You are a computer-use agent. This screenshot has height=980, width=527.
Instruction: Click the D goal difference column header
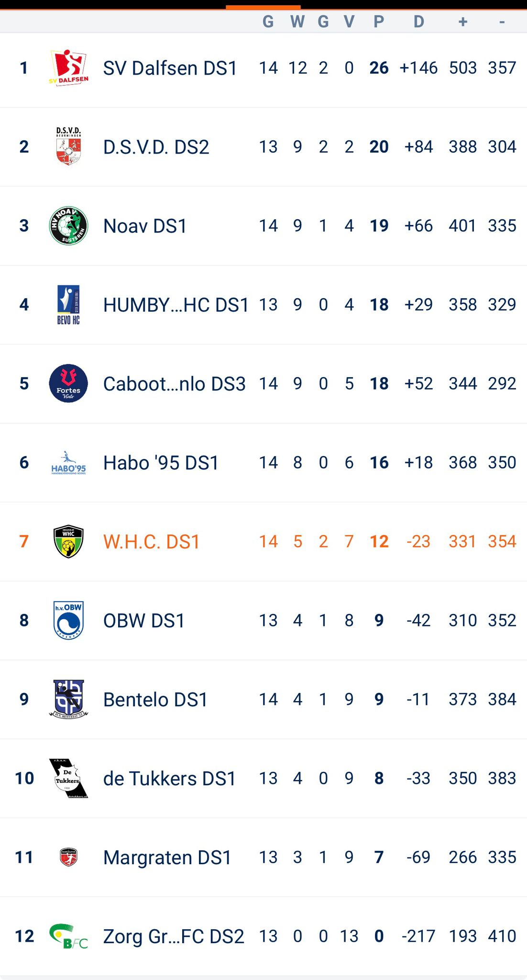419,22
